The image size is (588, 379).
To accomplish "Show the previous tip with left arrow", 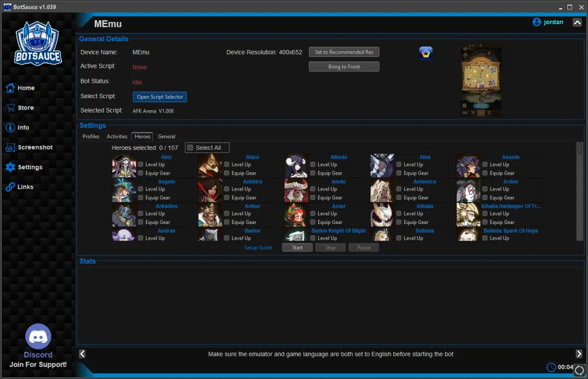I will tap(82, 354).
